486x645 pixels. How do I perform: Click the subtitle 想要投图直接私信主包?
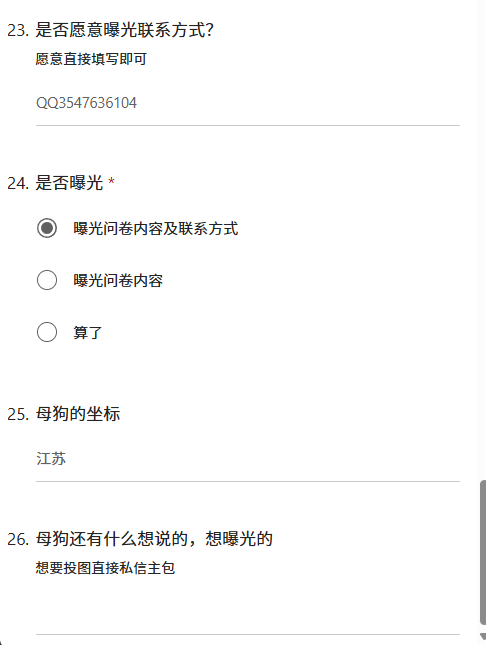(105, 568)
